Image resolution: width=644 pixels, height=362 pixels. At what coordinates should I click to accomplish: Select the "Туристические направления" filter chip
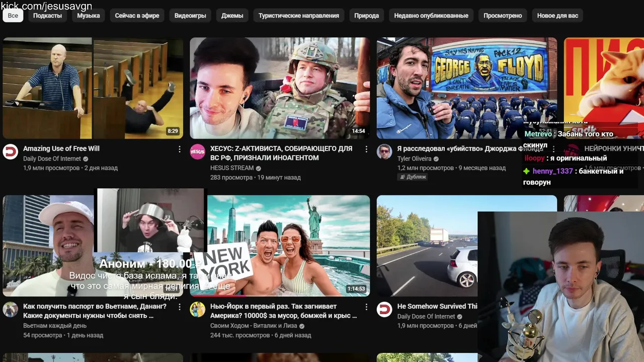point(299,16)
